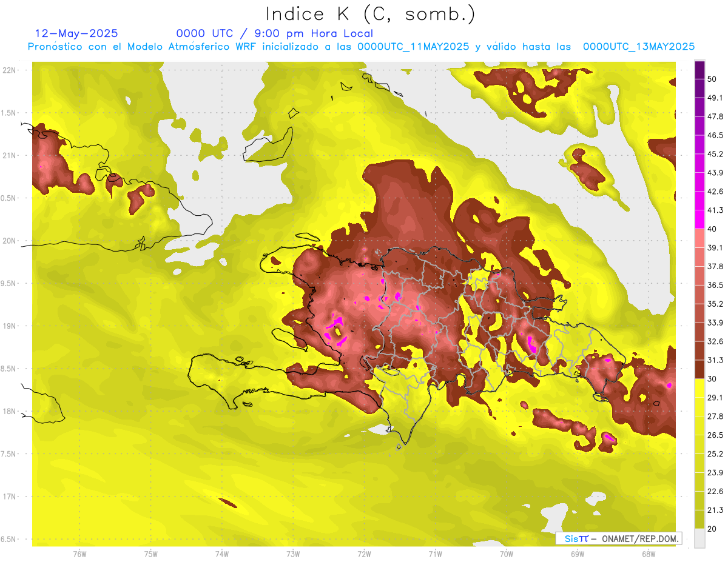
Task: Click the '31.3' colour scale value
Action: coord(715,360)
